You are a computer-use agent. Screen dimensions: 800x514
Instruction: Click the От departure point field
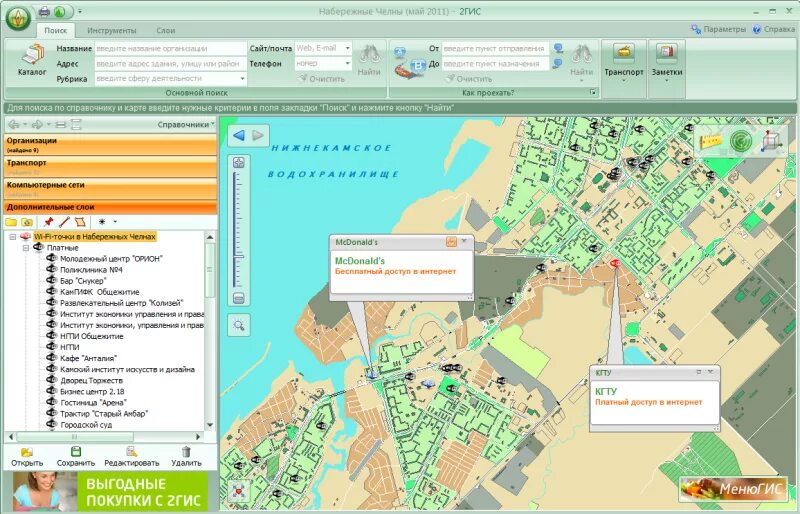[495, 48]
